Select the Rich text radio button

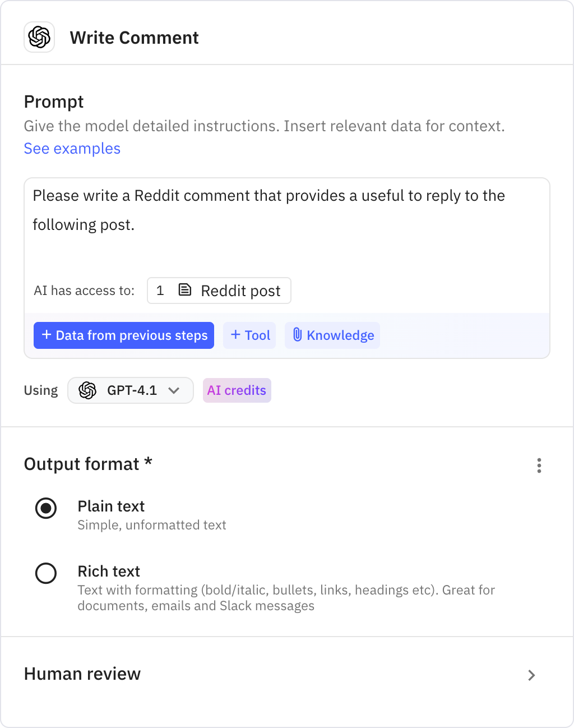click(45, 573)
